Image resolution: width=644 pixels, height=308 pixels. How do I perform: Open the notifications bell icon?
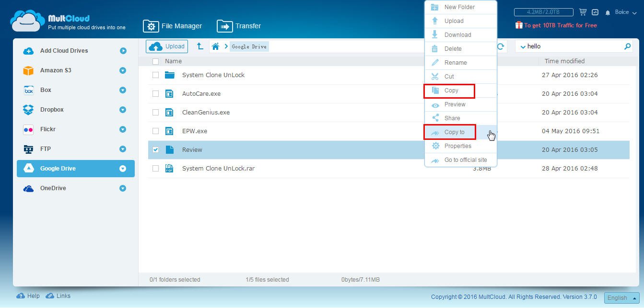pos(608,12)
